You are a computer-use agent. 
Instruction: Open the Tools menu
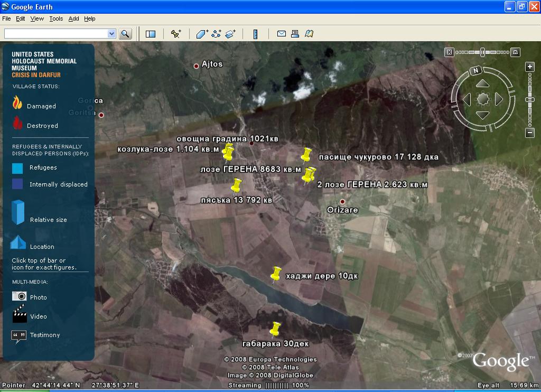56,18
